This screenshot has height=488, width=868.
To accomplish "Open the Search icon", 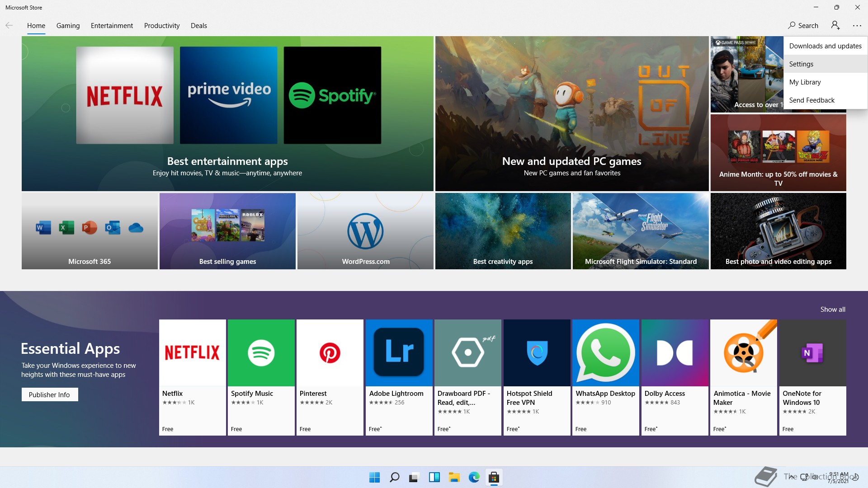I will point(803,25).
